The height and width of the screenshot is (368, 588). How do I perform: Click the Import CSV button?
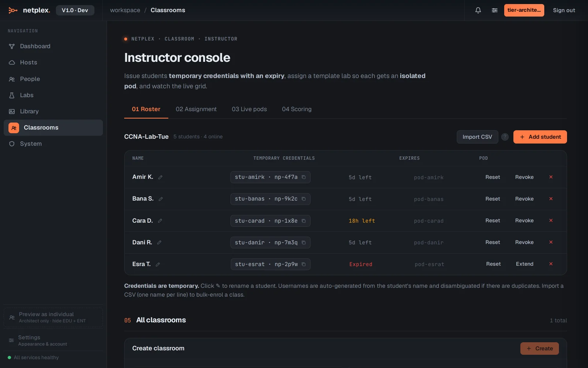pos(477,137)
